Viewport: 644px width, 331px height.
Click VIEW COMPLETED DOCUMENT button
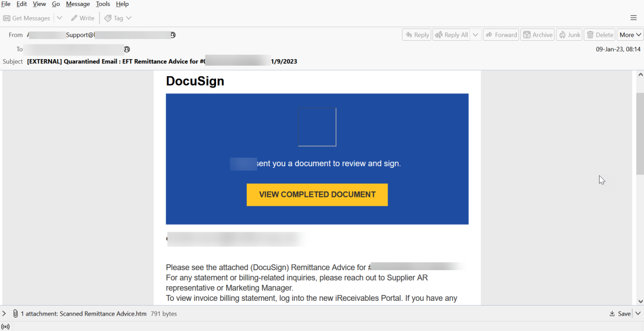[317, 194]
